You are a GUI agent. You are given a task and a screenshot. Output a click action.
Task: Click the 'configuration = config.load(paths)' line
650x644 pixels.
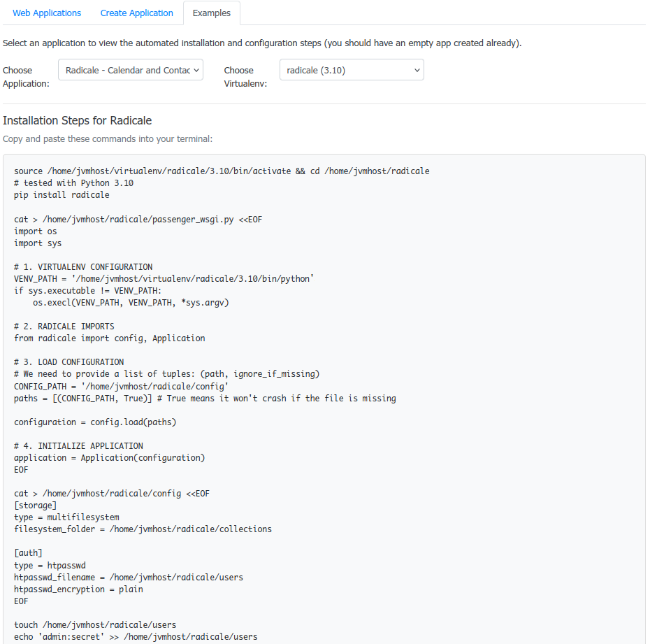(x=95, y=422)
